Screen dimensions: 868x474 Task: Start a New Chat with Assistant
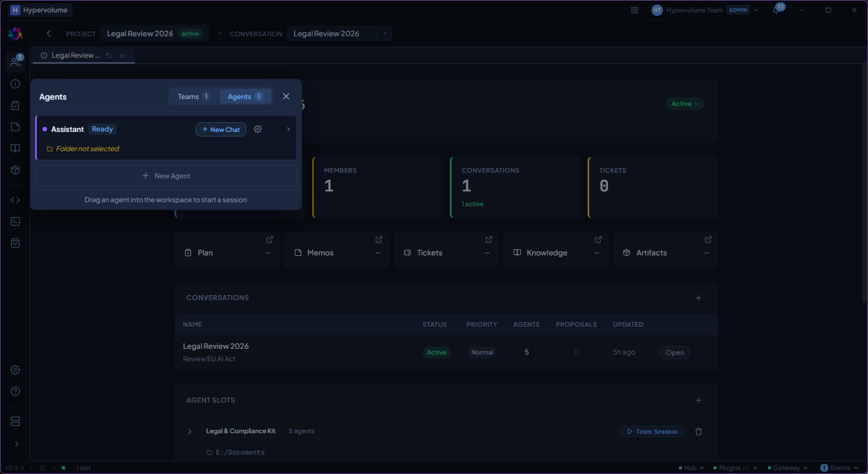(x=221, y=130)
